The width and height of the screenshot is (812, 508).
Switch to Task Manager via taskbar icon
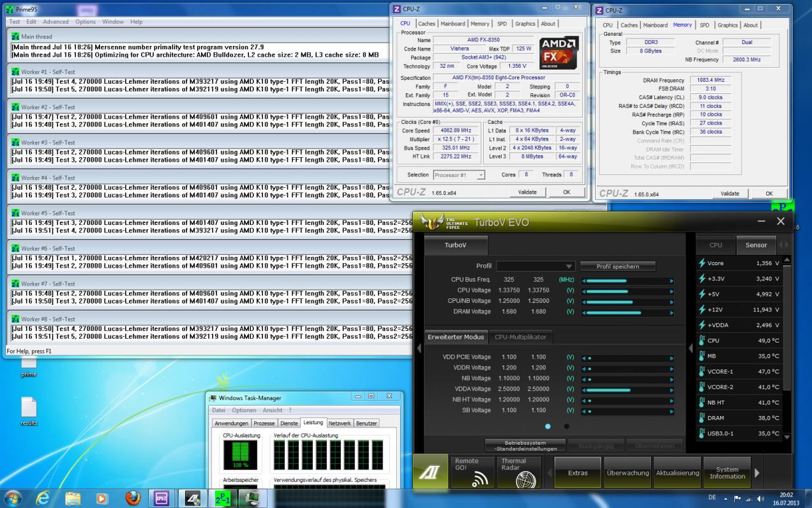pos(253,497)
